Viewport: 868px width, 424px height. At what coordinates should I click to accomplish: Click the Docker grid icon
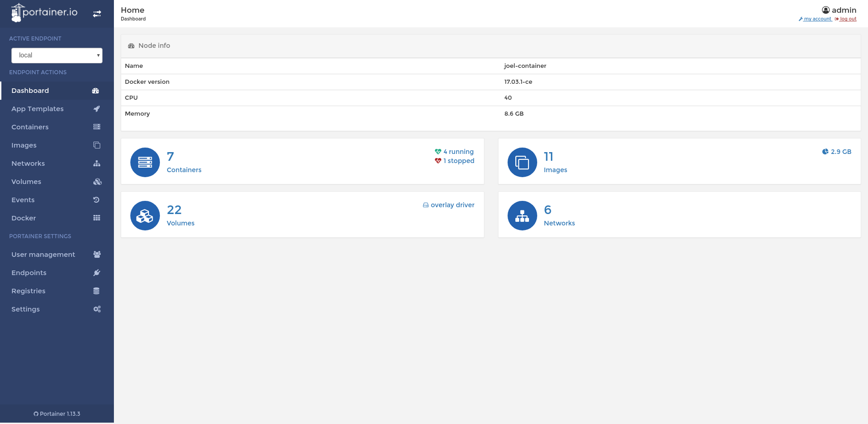coord(97,218)
